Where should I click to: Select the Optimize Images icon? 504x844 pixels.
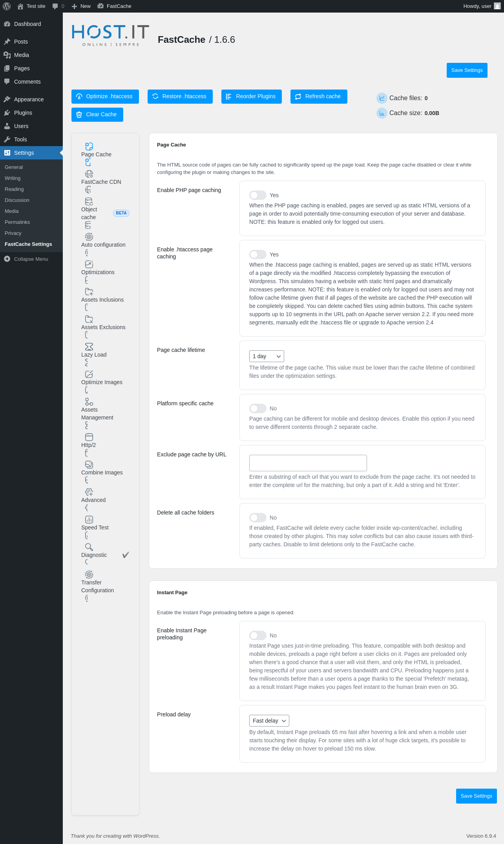click(x=89, y=374)
